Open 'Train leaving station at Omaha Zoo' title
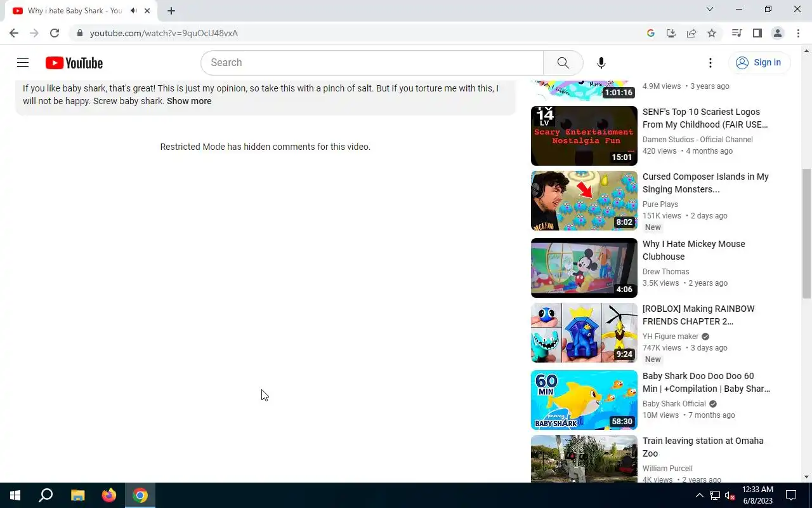812x508 pixels. click(x=703, y=447)
